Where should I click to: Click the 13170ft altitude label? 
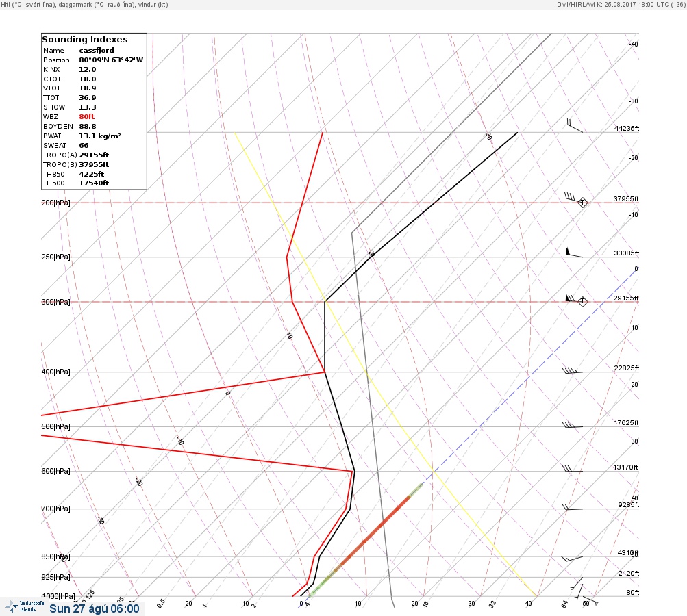[x=625, y=467]
